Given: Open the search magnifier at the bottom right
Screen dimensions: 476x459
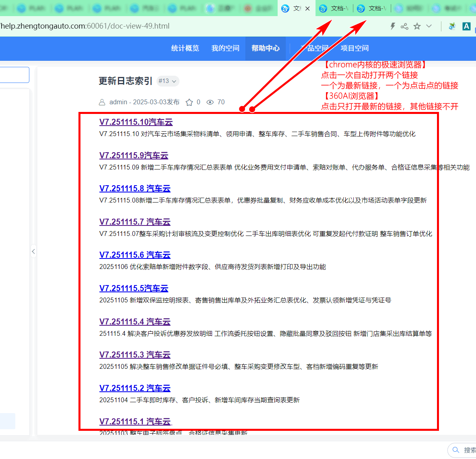Looking at the screenshot, I should tap(455, 450).
